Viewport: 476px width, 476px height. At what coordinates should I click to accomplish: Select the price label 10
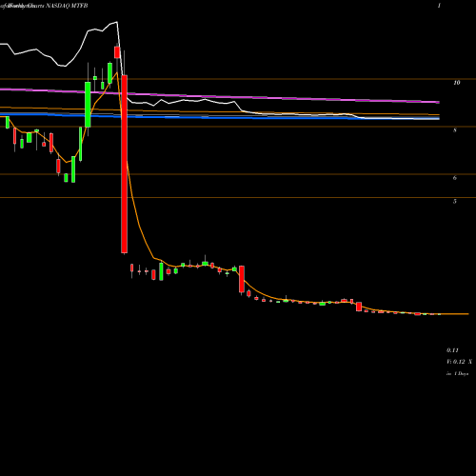click(x=456, y=83)
